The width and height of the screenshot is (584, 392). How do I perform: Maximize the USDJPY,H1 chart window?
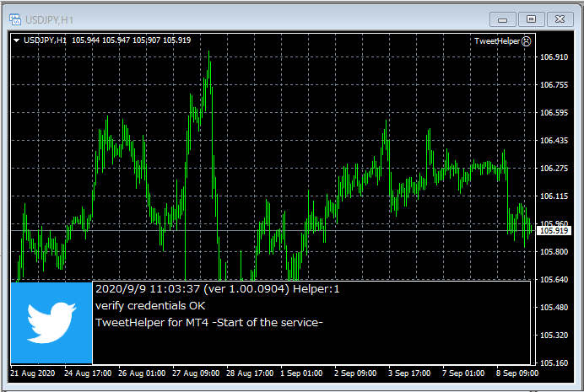tap(531, 19)
